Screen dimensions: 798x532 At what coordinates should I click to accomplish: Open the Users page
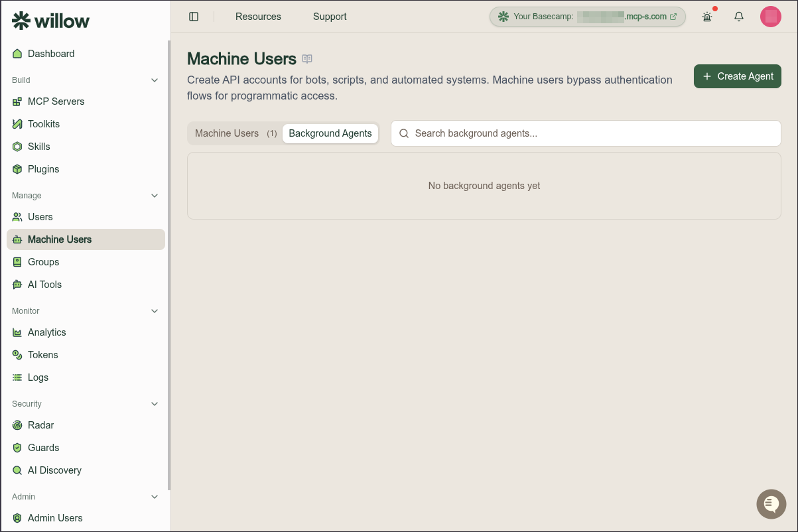pyautogui.click(x=86, y=217)
